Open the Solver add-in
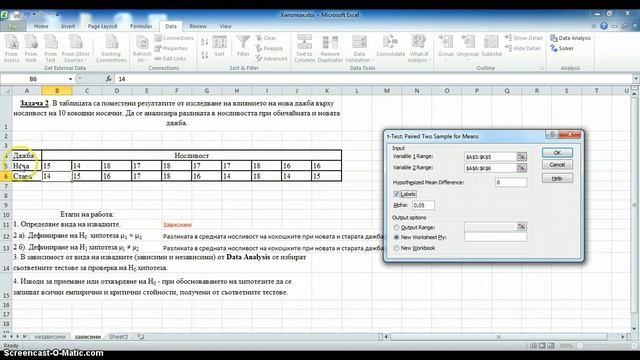The height and width of the screenshot is (360, 640). click(x=562, y=48)
